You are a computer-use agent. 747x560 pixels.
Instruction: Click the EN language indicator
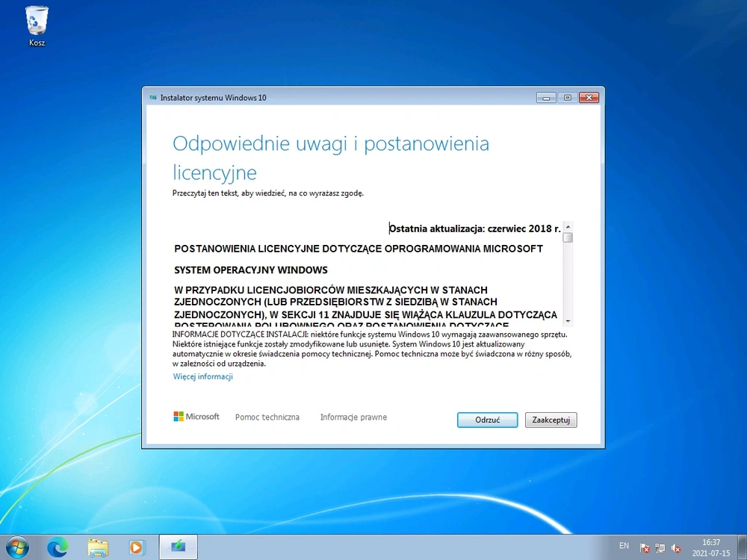coord(624,546)
